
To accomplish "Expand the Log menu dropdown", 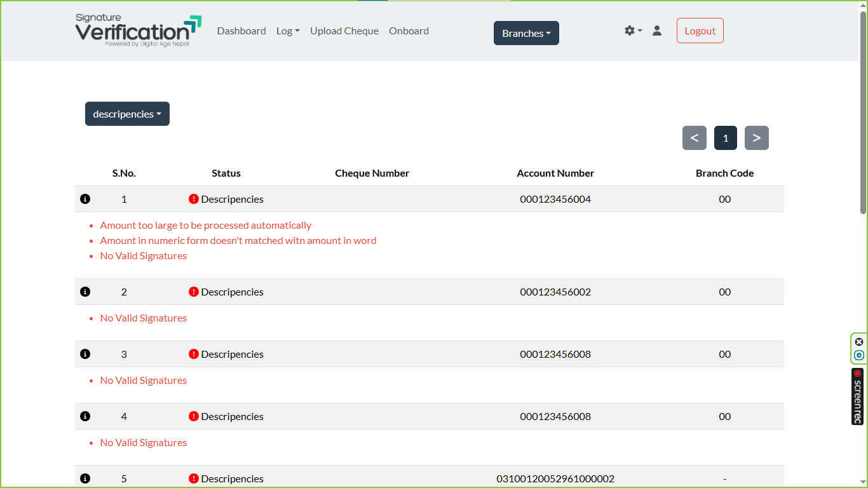I will point(288,30).
